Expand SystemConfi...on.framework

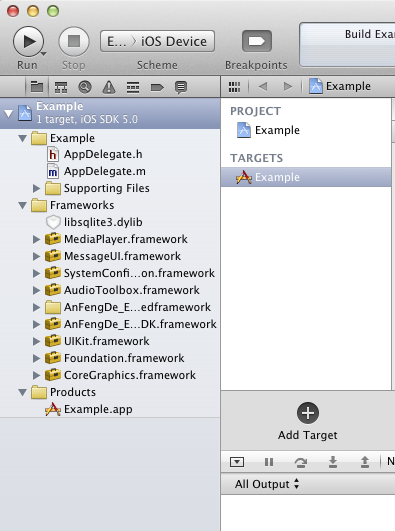36,273
